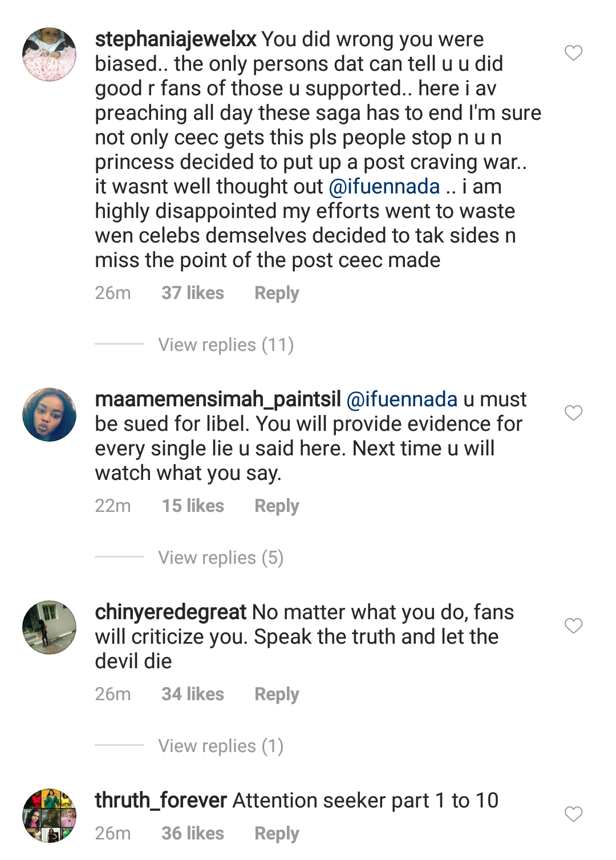Expand View replies (11)
Viewport: 616px width, 860px height.
point(226,345)
